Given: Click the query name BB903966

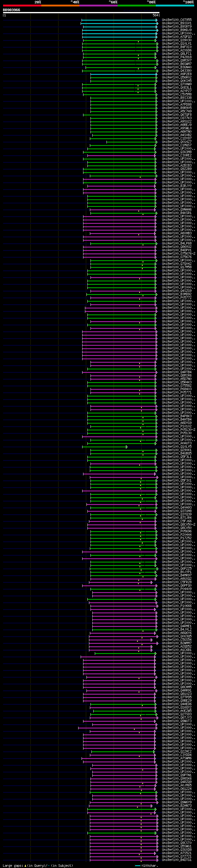Looking at the screenshot, I should [11, 10].
